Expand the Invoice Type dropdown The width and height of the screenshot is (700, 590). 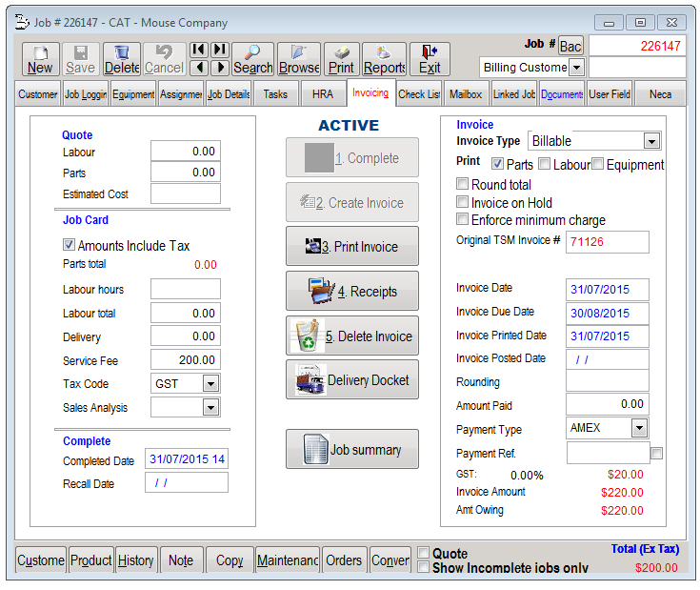coord(651,141)
